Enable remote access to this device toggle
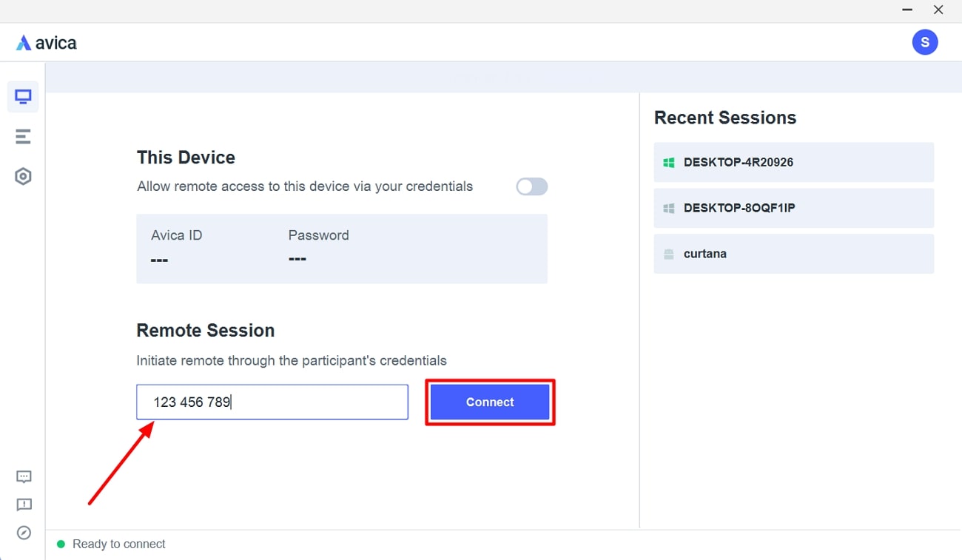Screen dimensions: 962x560 coord(532,186)
